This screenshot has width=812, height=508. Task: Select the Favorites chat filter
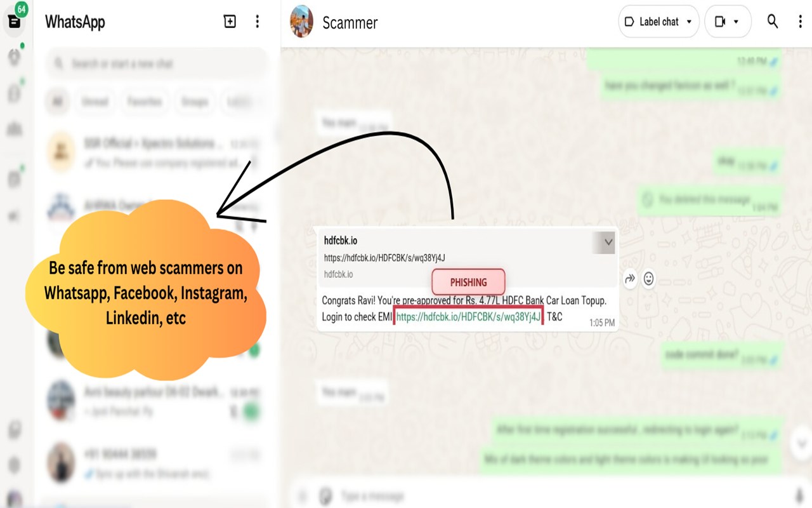coord(145,102)
